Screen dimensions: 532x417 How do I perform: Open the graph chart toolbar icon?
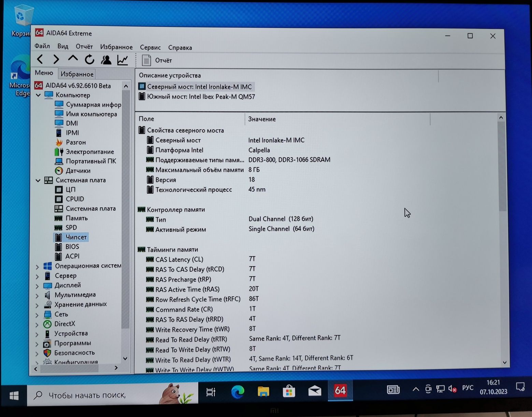click(x=123, y=60)
